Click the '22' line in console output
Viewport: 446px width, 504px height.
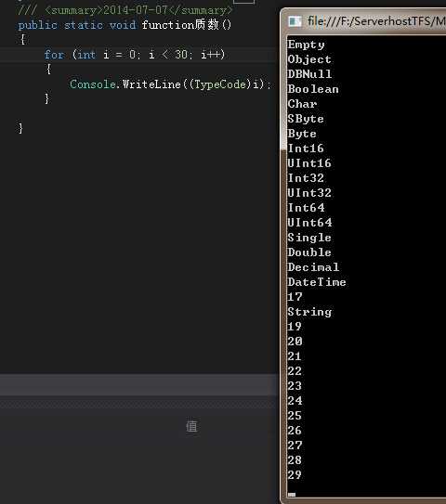295,371
